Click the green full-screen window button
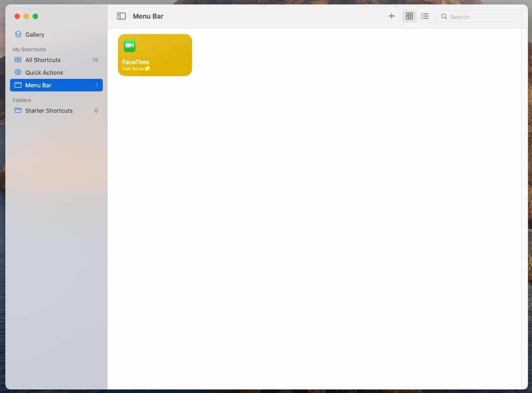 (x=35, y=16)
